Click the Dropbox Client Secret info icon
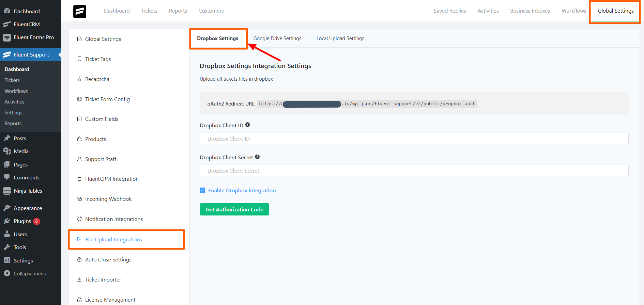The image size is (644, 305). tap(257, 157)
